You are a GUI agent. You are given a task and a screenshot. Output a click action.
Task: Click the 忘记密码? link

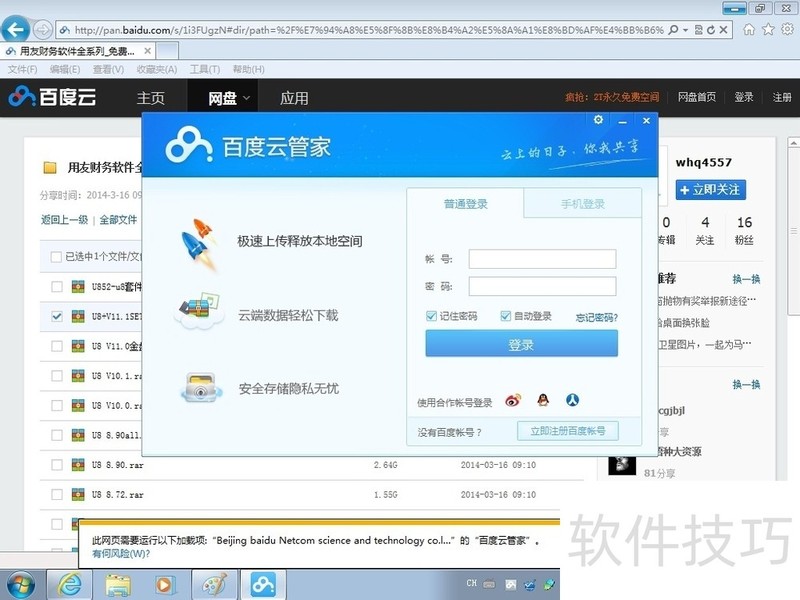[x=596, y=317]
